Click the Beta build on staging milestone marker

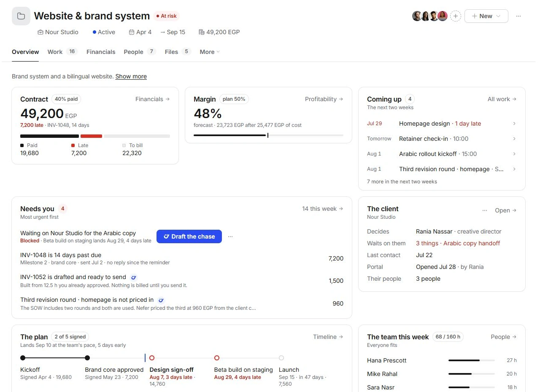tap(217, 358)
